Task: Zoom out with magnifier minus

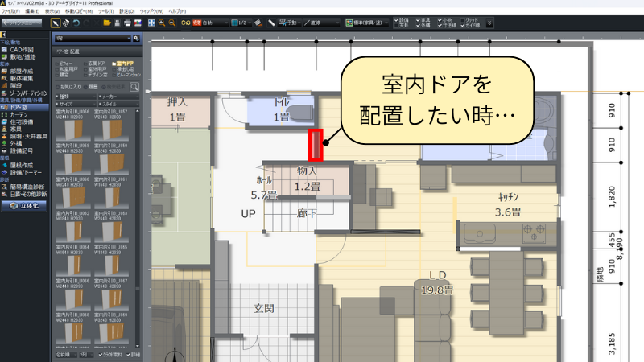Action: tap(172, 23)
